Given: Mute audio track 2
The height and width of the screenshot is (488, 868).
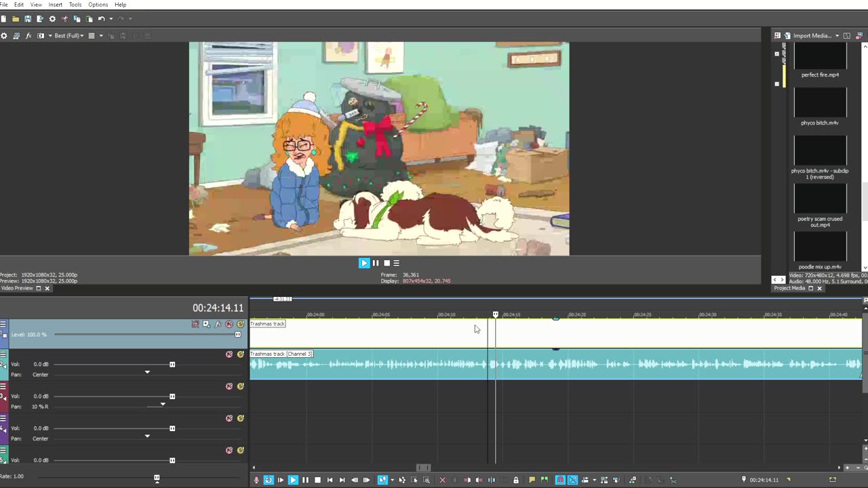Looking at the screenshot, I should [229, 354].
